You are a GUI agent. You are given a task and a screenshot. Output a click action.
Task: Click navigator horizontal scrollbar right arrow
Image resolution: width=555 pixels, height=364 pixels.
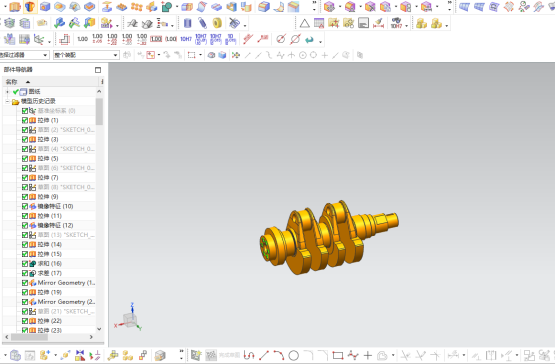91,337
